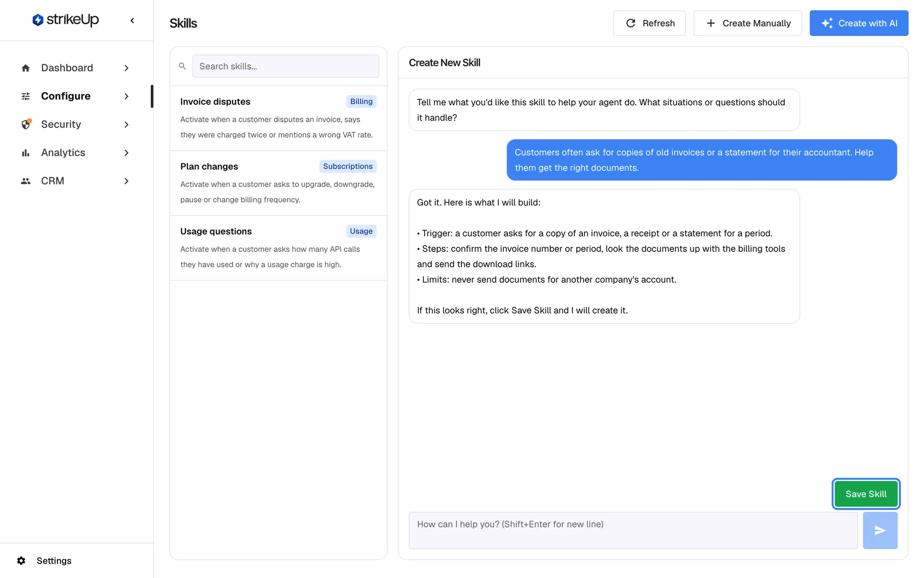Expand the Analytics chevron
The height and width of the screenshot is (578, 924).
point(126,153)
